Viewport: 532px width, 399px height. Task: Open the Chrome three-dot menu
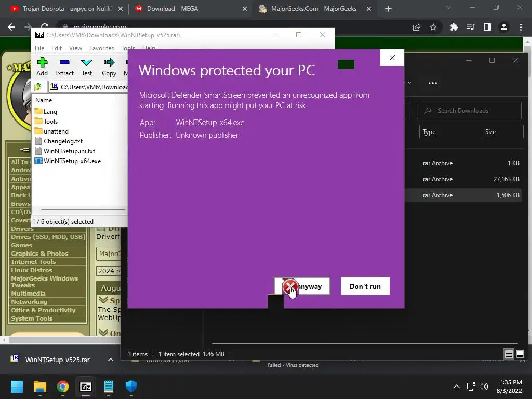(521, 27)
